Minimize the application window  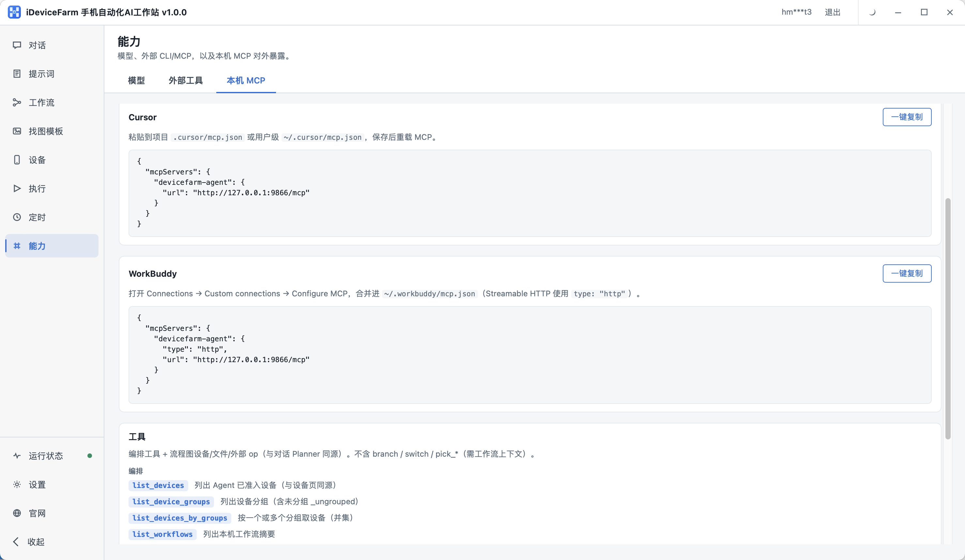pos(898,12)
